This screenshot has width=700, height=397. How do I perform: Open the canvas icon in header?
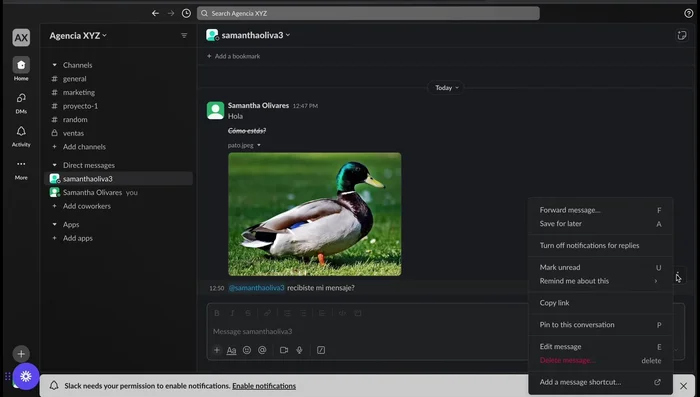682,35
